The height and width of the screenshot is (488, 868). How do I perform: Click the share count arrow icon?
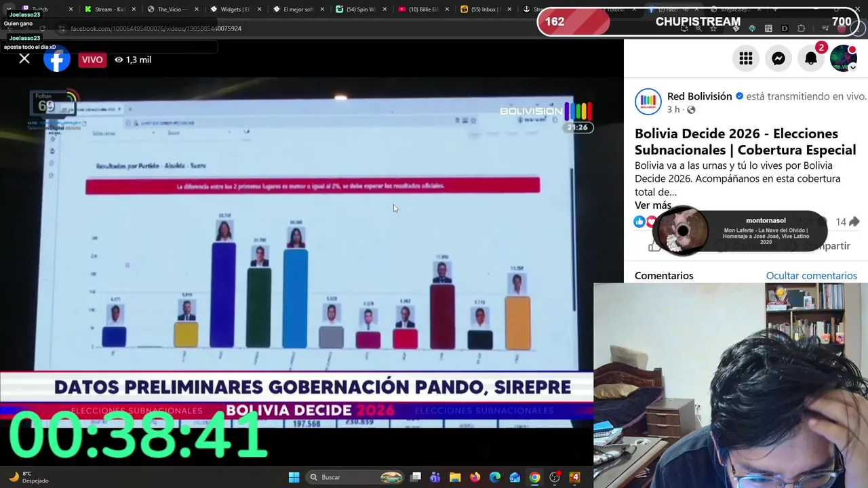[854, 222]
